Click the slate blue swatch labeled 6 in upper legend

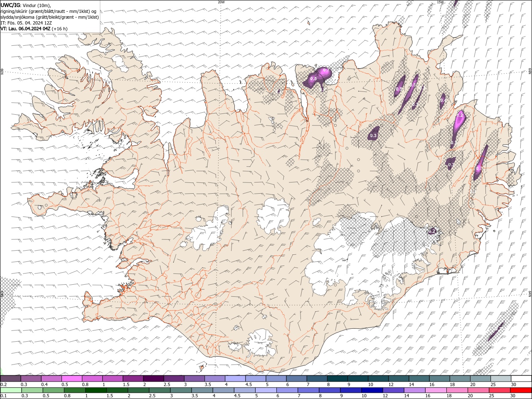click(297, 379)
